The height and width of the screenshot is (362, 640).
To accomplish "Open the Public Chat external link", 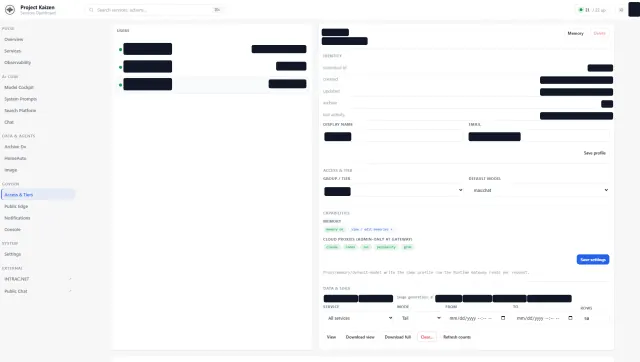I will click(x=16, y=291).
